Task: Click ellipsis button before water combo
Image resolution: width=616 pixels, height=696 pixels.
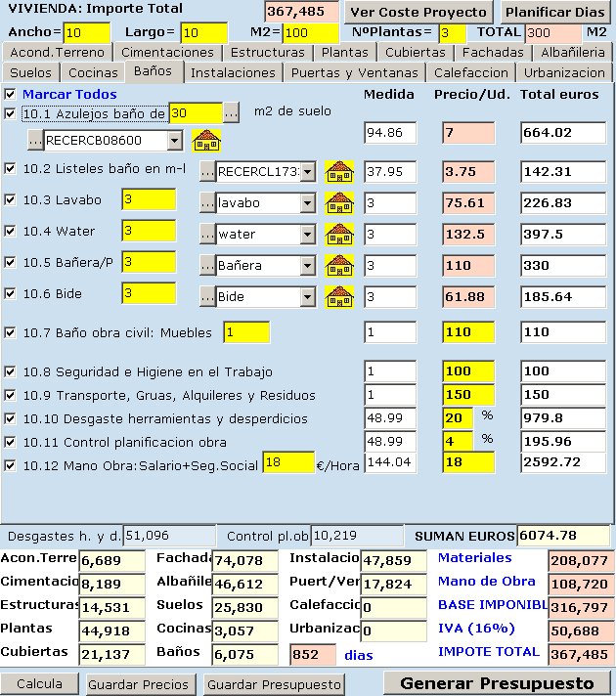Action: [207, 235]
